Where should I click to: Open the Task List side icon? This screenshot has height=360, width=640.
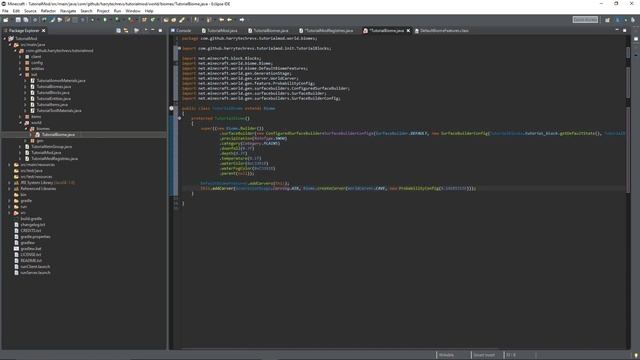point(636,39)
